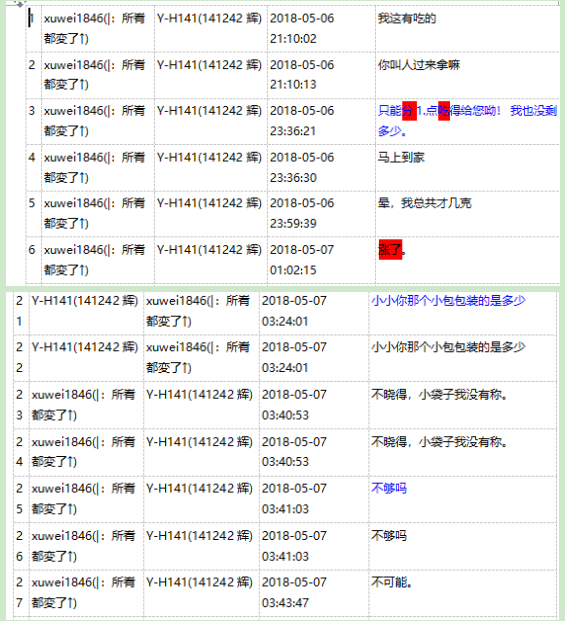
Task: Click the red highlighted 涨了 text
Action: pos(390,250)
